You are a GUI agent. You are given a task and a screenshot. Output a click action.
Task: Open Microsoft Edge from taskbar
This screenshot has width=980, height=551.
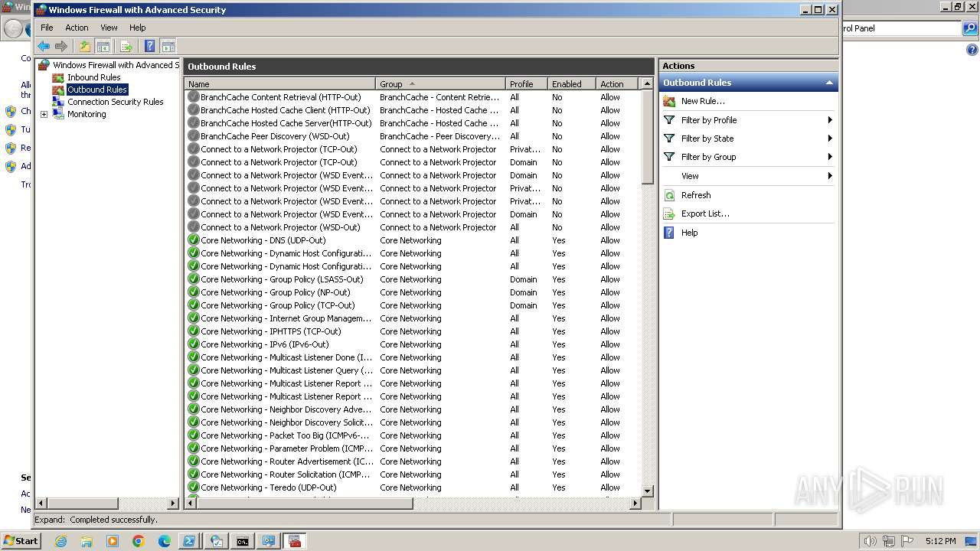click(x=165, y=541)
